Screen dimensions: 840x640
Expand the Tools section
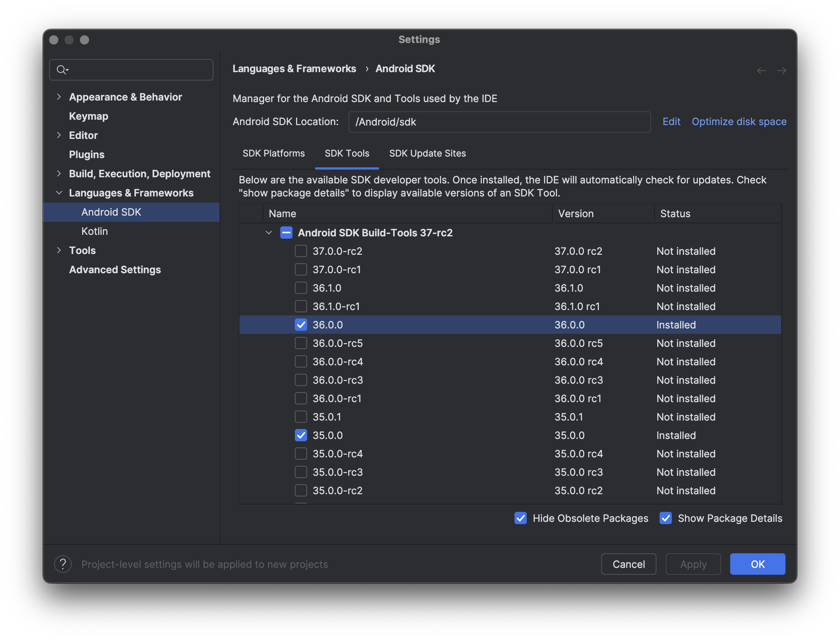(59, 250)
